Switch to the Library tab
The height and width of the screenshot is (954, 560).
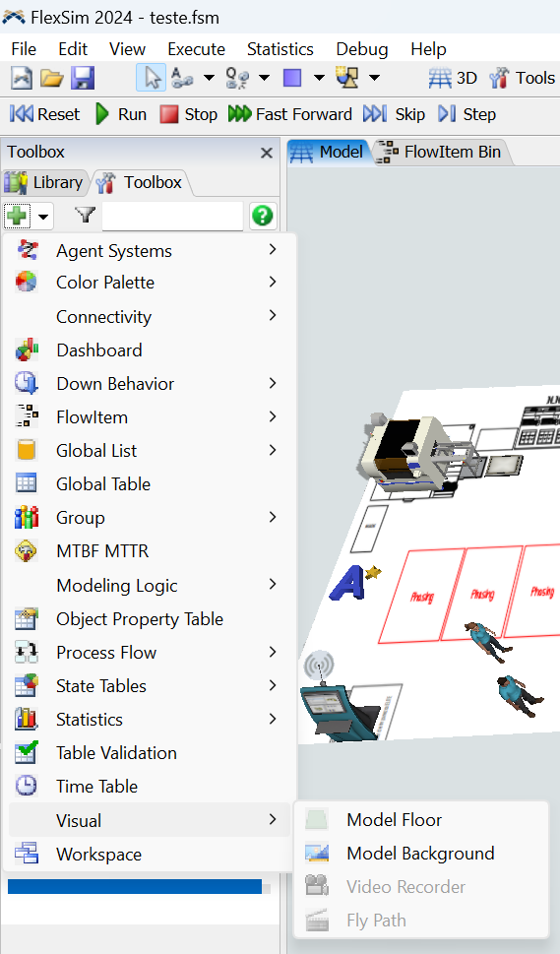(x=44, y=182)
